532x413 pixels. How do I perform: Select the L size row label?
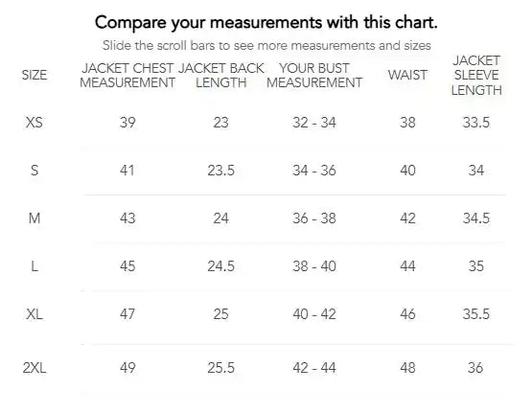click(35, 266)
